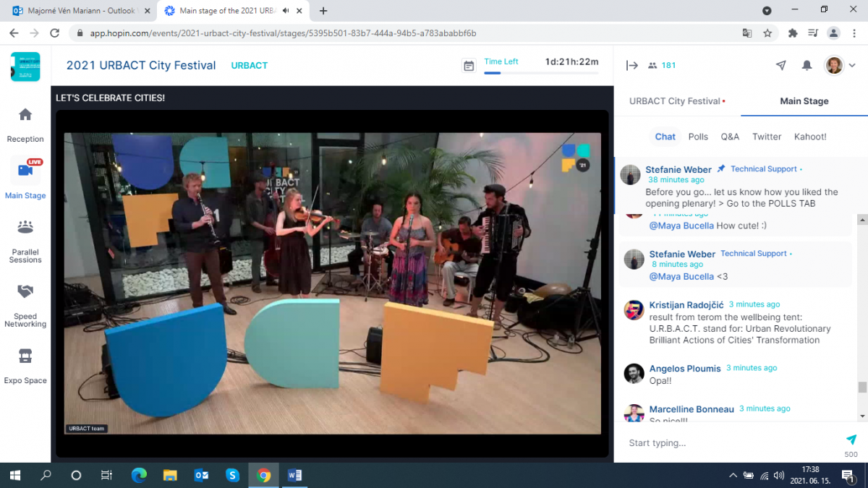Screen dimensions: 868x488
Task: Open the Windows Start menu
Action: click(14, 475)
